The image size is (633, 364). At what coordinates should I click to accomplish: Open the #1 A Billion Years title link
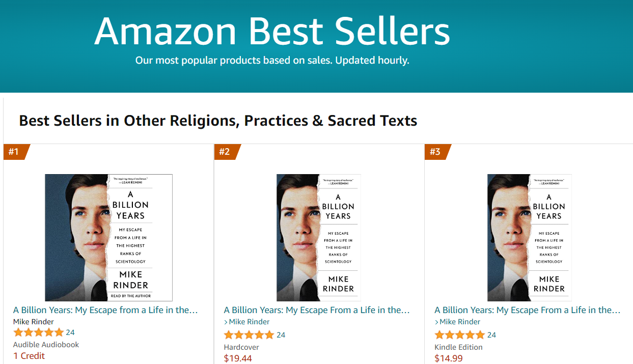coord(105,310)
